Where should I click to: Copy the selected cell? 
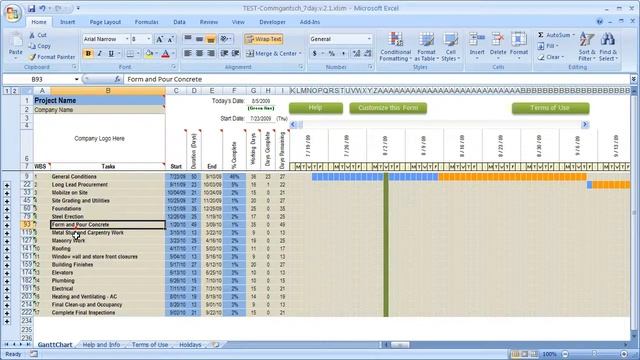[x=40, y=46]
